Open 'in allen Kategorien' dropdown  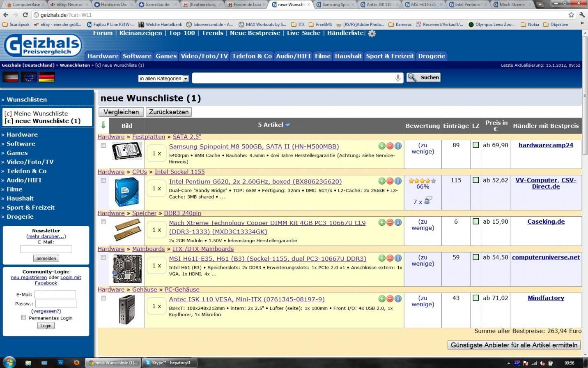pos(163,78)
